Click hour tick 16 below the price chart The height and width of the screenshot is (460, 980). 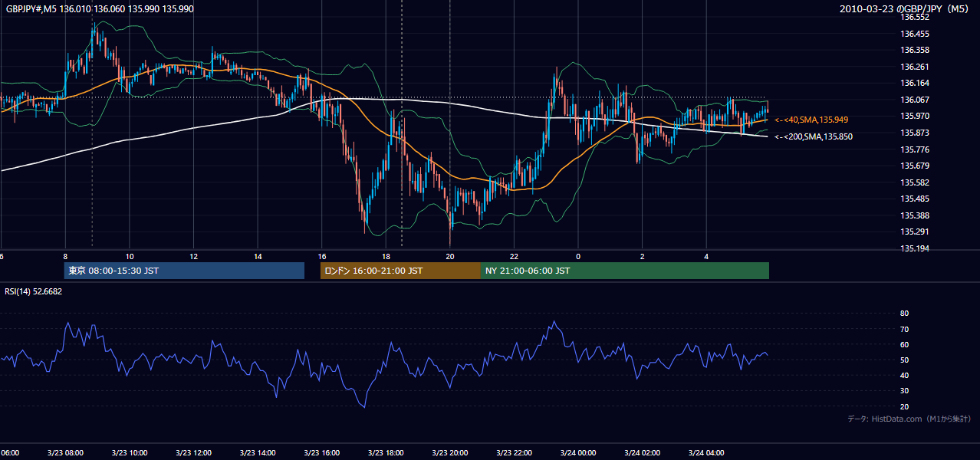coord(322,256)
